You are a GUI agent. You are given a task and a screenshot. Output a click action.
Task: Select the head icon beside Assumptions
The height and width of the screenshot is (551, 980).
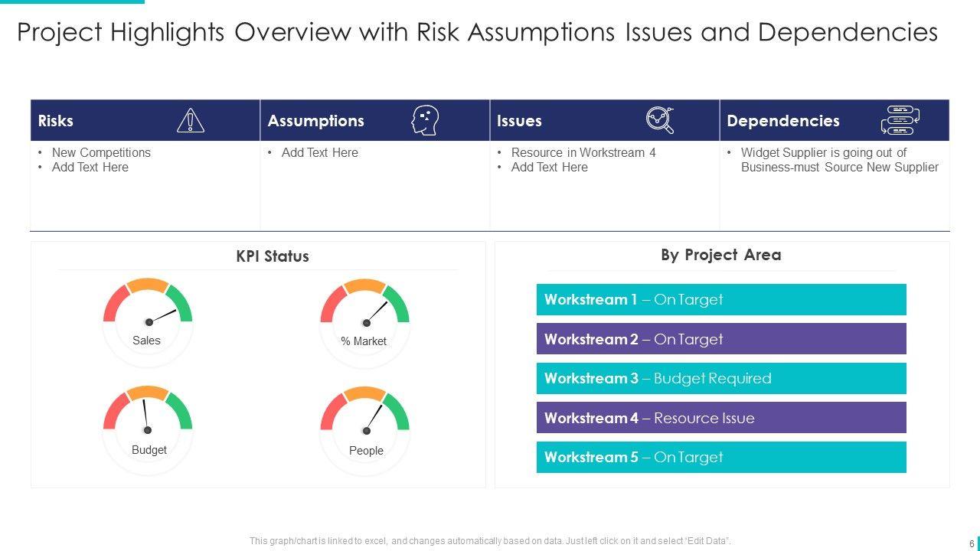pos(425,120)
